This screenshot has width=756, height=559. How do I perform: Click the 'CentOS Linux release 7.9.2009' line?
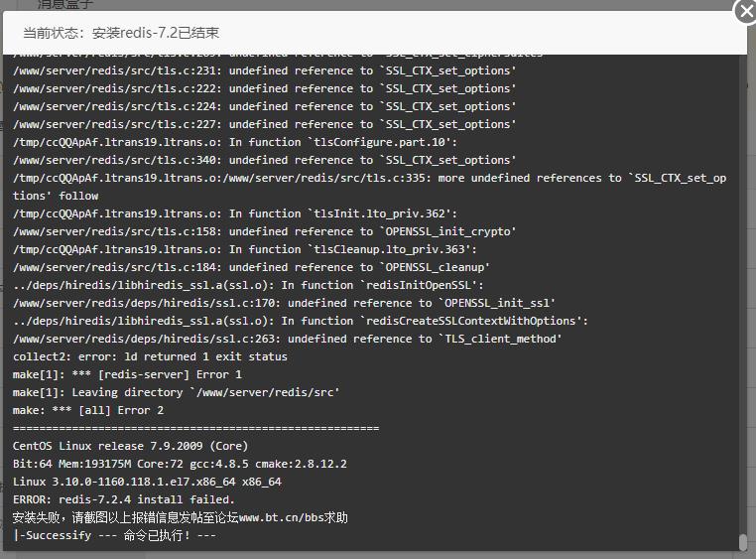coord(130,446)
